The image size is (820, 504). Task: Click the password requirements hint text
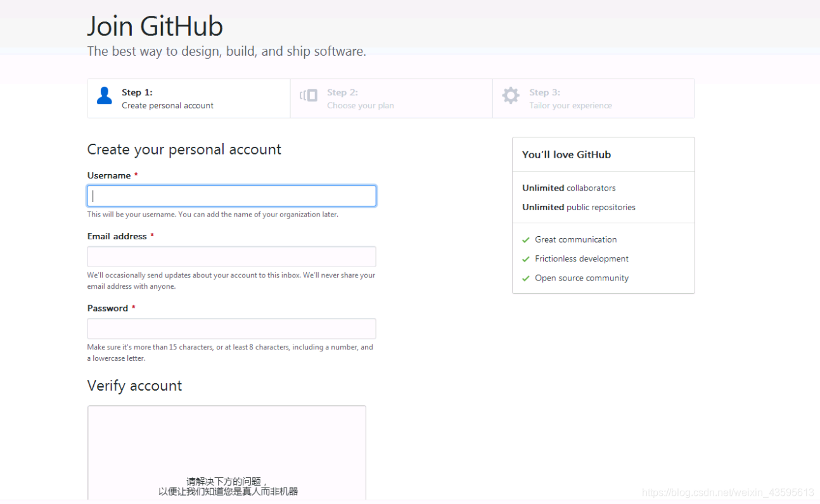(x=230, y=353)
